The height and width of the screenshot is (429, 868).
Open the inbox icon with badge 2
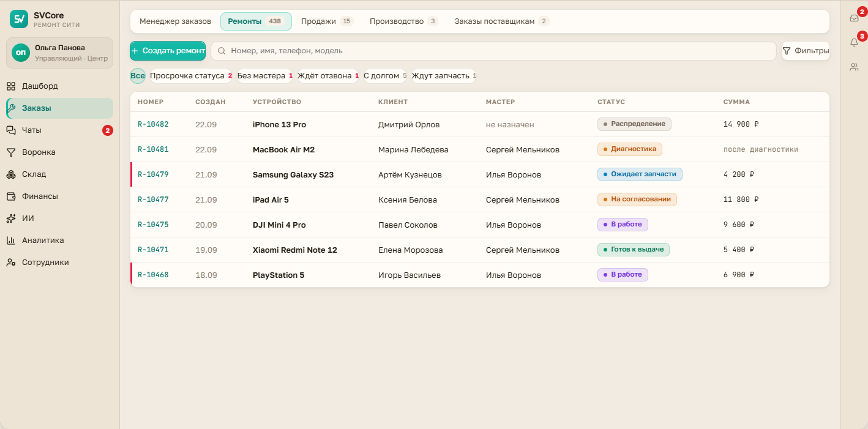[x=855, y=18]
